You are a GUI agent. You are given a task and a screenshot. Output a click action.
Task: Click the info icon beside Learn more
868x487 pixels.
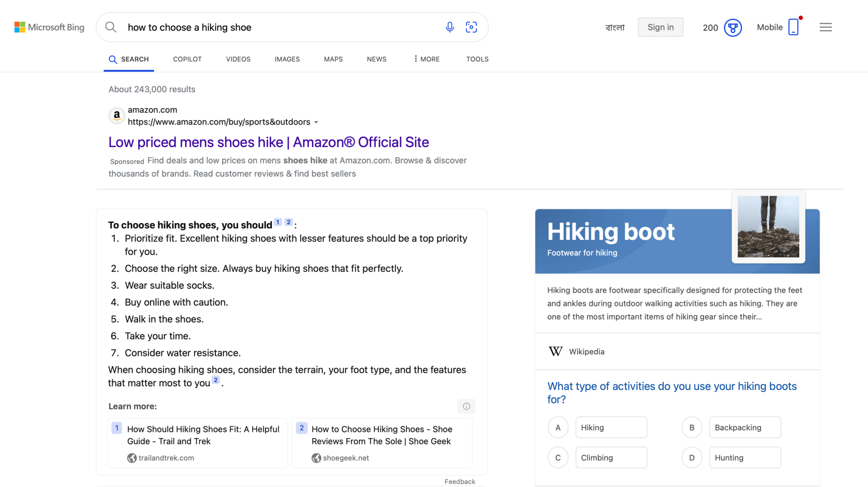pyautogui.click(x=466, y=406)
